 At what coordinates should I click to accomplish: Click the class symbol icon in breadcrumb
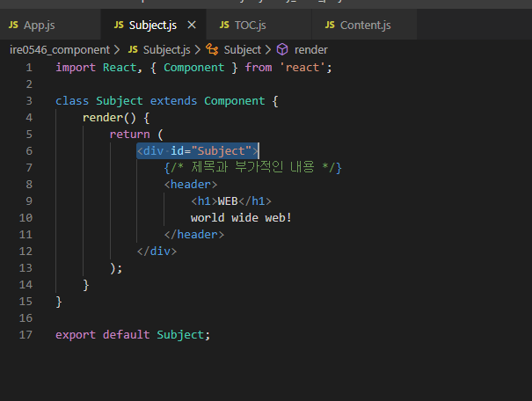213,49
